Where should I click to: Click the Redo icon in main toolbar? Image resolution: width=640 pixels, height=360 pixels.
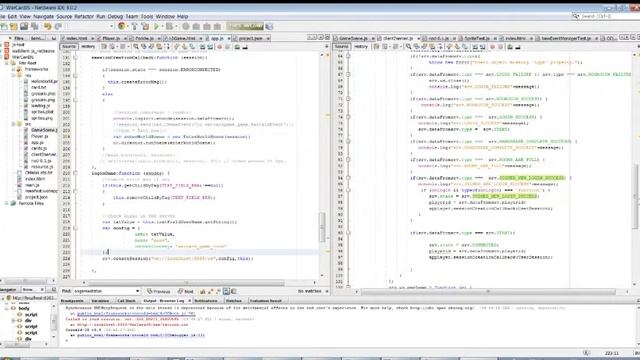point(58,27)
